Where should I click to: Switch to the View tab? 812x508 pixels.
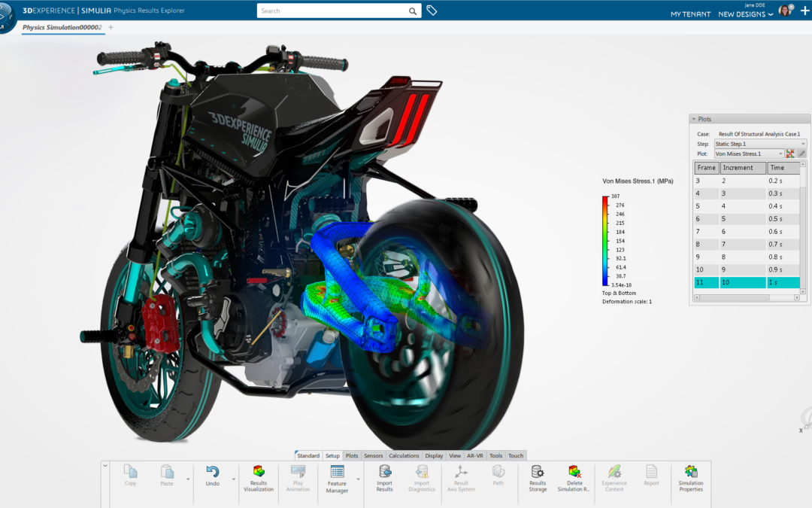pos(455,455)
